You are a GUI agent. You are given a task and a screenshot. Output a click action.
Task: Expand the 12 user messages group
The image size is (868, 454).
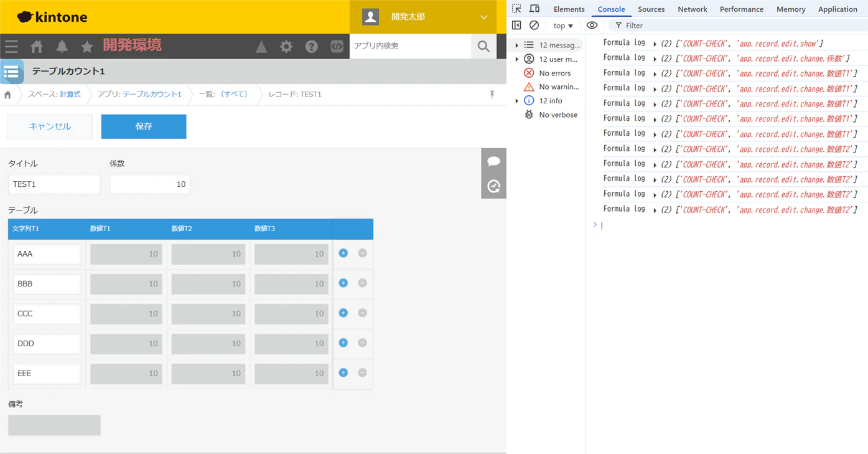click(516, 59)
